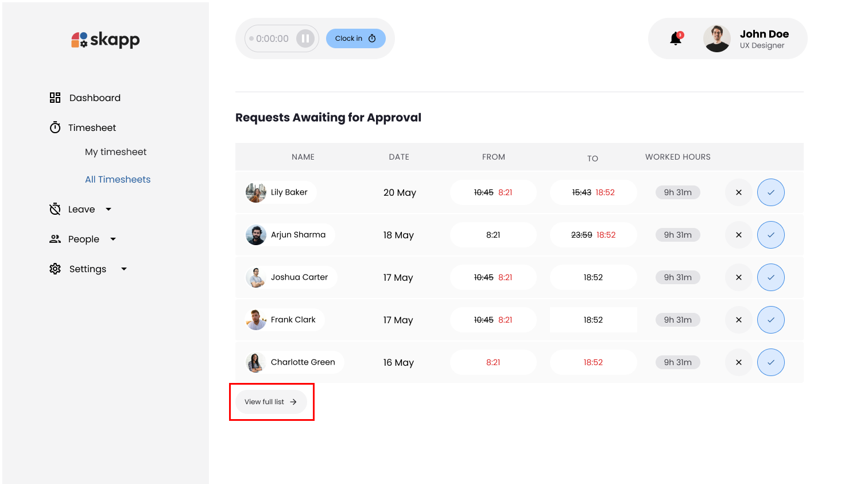The height and width of the screenshot is (484, 868).
Task: Open John Doe's profile avatar
Action: 716,39
